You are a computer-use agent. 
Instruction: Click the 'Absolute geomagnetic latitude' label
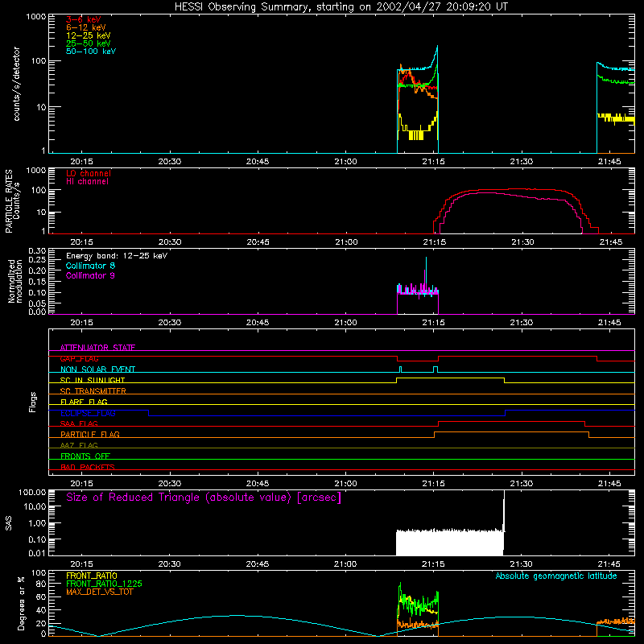tap(556, 576)
